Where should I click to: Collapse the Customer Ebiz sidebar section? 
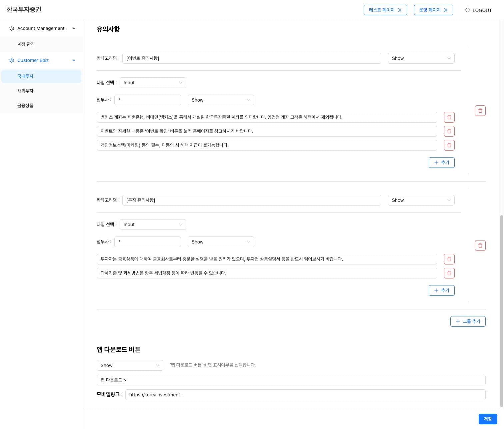(x=74, y=60)
